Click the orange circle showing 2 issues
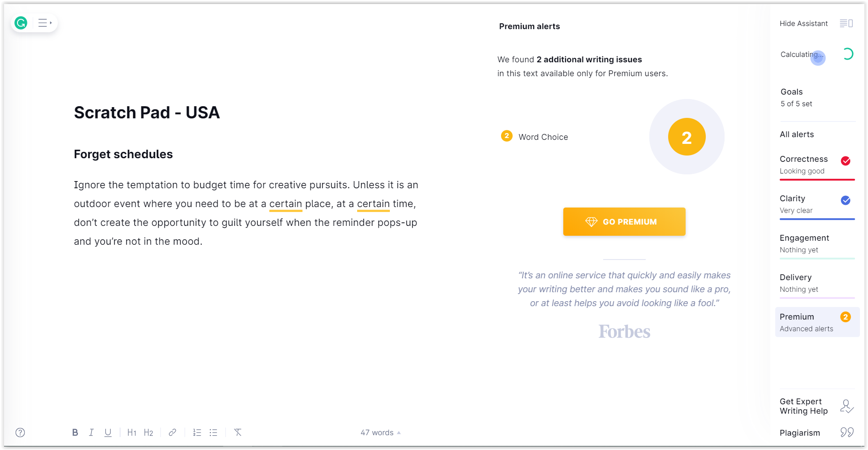This screenshot has height=450, width=868. pyautogui.click(x=687, y=137)
